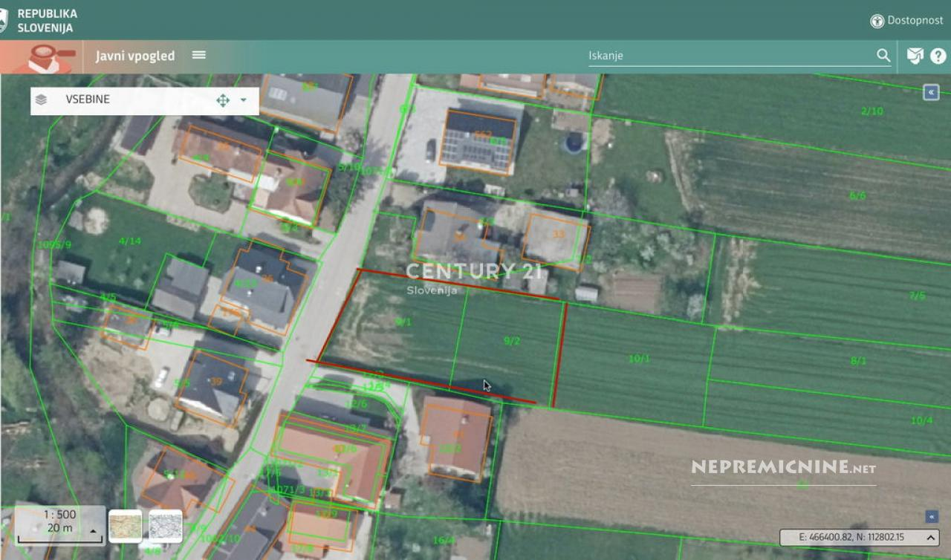The image size is (951, 560).
Task: Collapse the top-right side panel arrow
Action: (931, 92)
